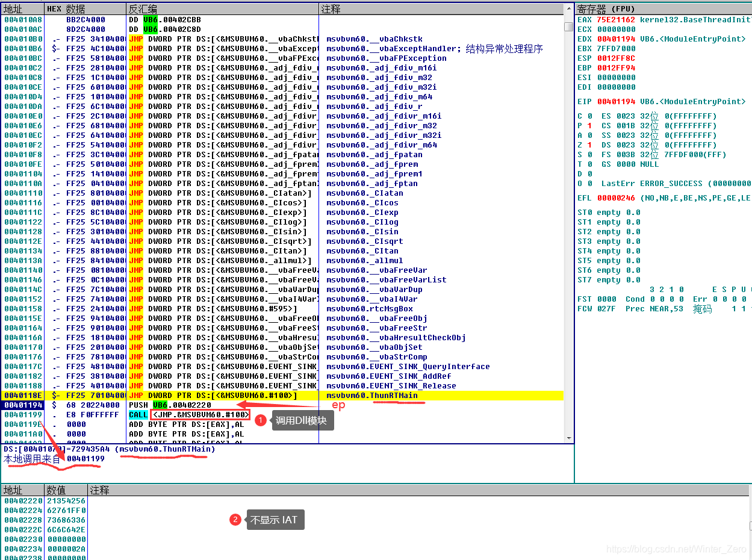752x560 pixels.
Task: Click the 寄存器 (FPU) header in the registers pane
Action: tap(663, 9)
